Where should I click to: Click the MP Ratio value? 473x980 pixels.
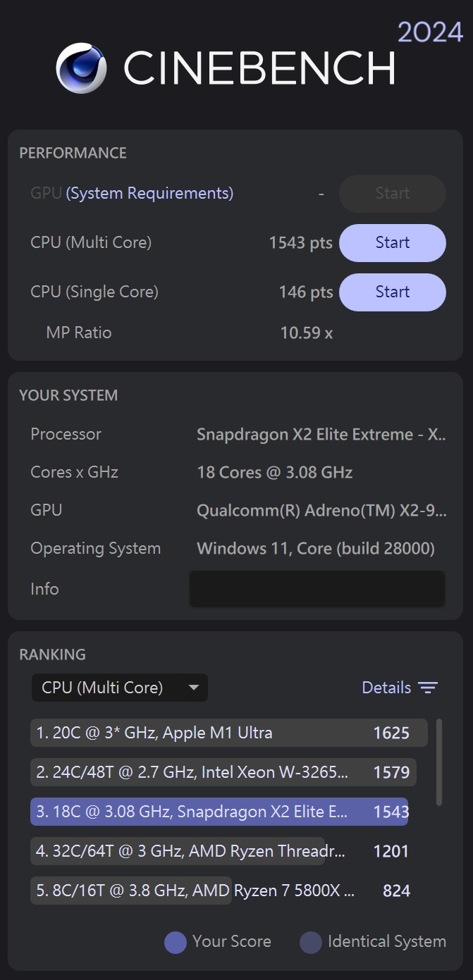coord(307,333)
